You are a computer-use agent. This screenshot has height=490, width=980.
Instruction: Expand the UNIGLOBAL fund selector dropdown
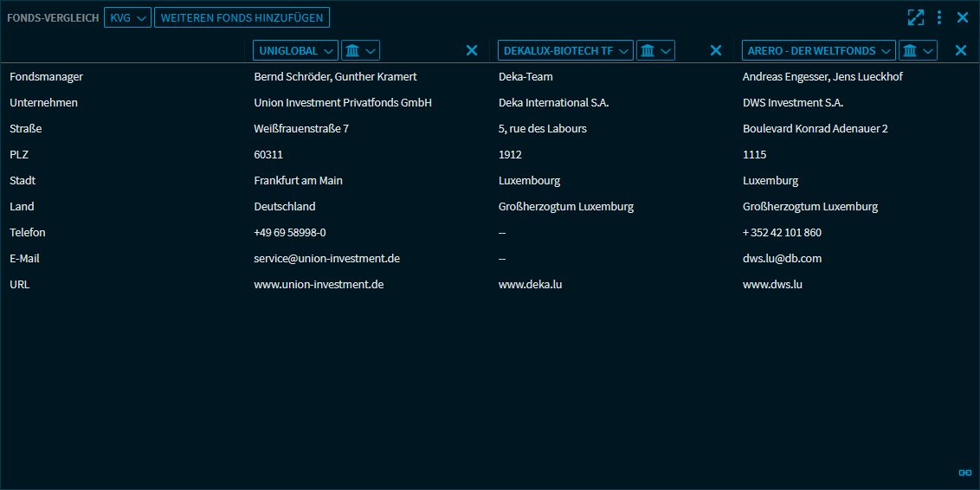point(295,50)
